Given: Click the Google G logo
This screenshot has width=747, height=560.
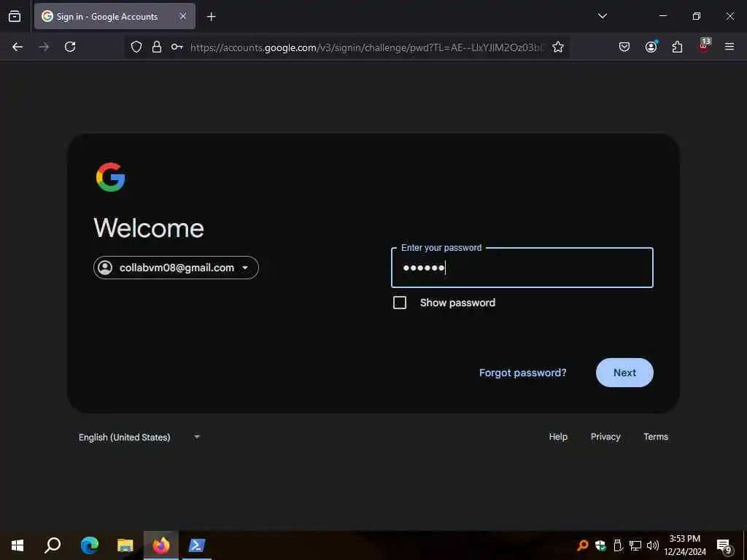Looking at the screenshot, I should coord(111,177).
